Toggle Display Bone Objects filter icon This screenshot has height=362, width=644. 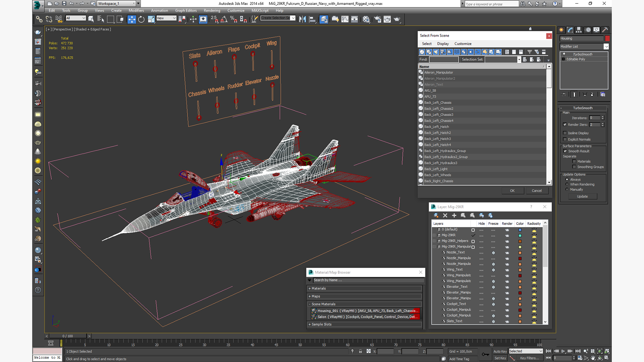[x=478, y=52]
